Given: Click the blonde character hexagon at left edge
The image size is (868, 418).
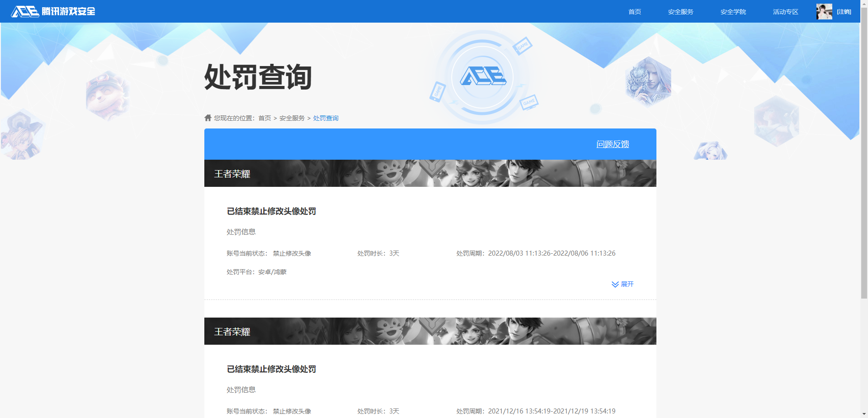Looking at the screenshot, I should tap(22, 135).
